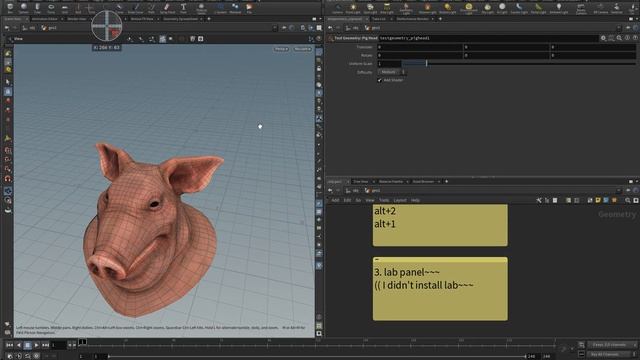Click the network editor search icon
The height and width of the screenshot is (360, 640).
pos(628,200)
